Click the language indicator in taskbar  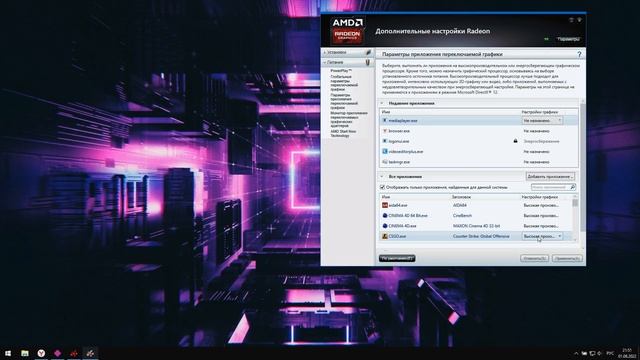[x=610, y=353]
